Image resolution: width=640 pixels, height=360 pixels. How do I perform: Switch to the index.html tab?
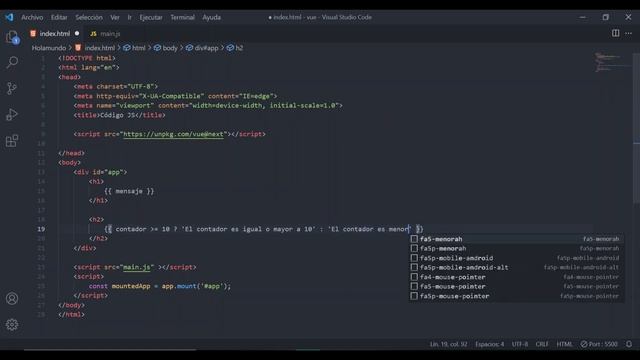54,33
